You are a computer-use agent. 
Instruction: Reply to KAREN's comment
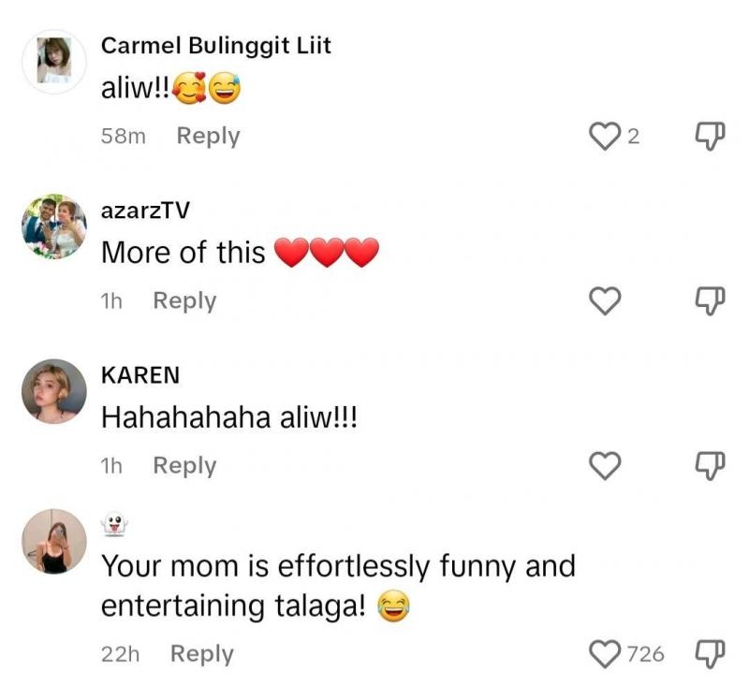[x=184, y=465]
